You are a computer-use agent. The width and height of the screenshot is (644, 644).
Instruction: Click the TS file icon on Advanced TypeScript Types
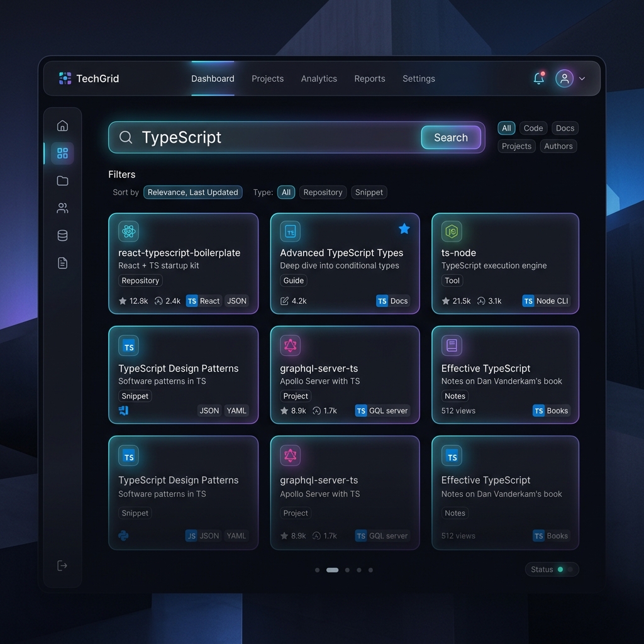tap(291, 231)
